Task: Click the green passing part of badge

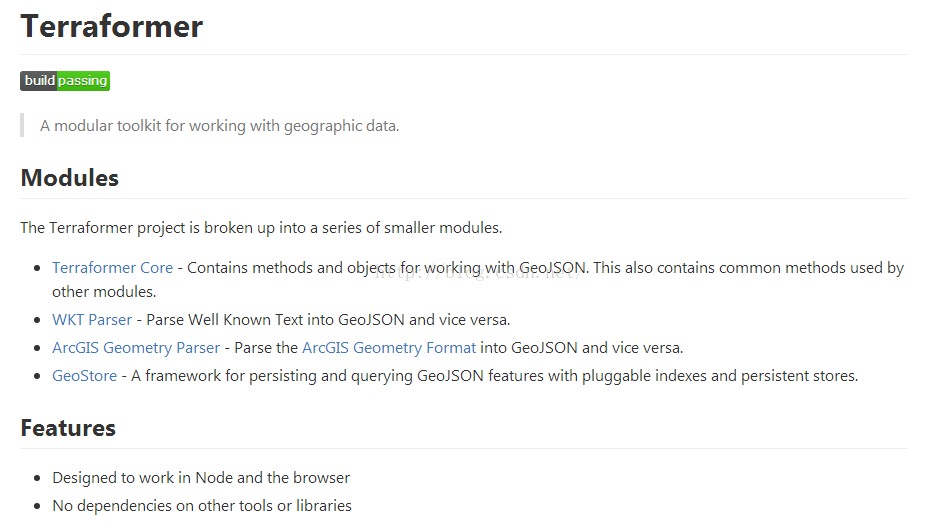Action: point(84,81)
